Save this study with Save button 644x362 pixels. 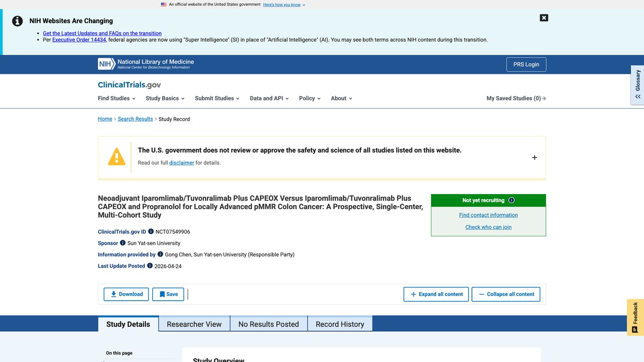point(168,294)
